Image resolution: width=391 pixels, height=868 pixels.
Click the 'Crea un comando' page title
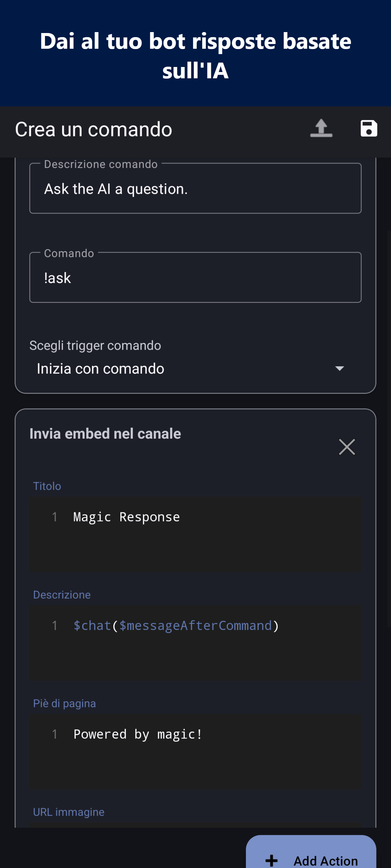pyautogui.click(x=93, y=129)
